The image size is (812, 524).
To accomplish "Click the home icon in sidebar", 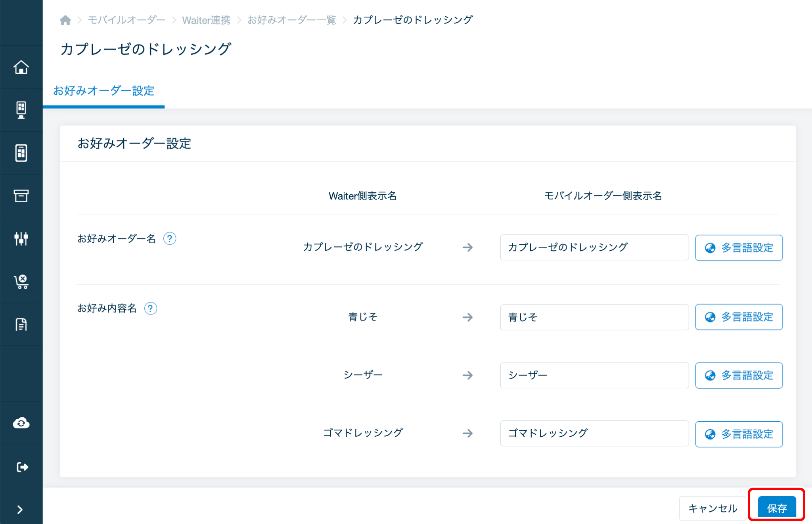I will pyautogui.click(x=21, y=67).
